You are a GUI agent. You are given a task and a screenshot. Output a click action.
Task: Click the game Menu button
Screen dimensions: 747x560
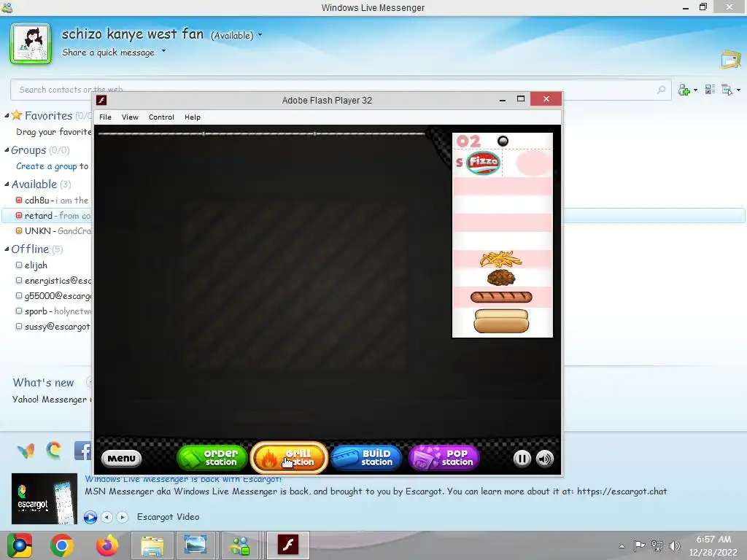coord(122,458)
